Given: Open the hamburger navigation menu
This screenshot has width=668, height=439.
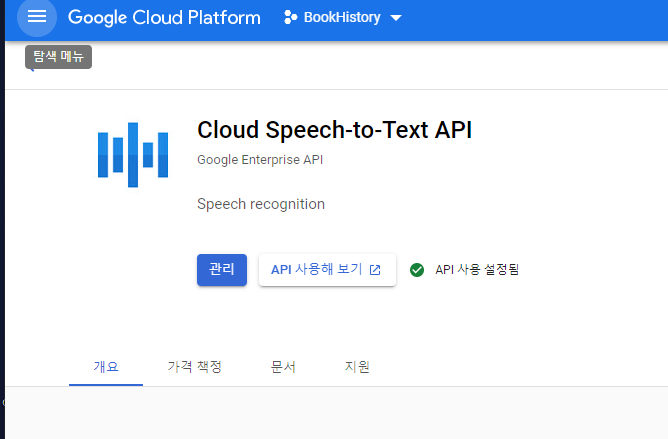Looking at the screenshot, I should [x=37, y=17].
